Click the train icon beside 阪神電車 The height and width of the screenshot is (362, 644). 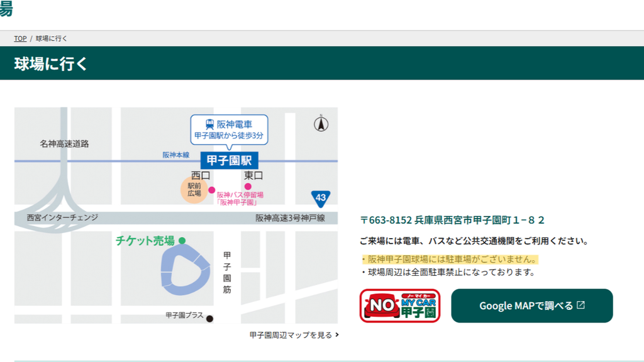pyautogui.click(x=210, y=124)
